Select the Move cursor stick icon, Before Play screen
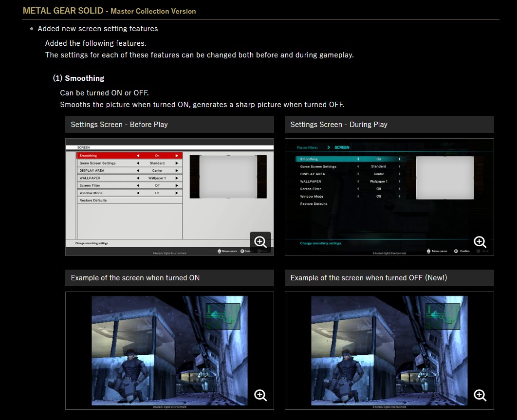Screen dimensions: 517x420 219,251
